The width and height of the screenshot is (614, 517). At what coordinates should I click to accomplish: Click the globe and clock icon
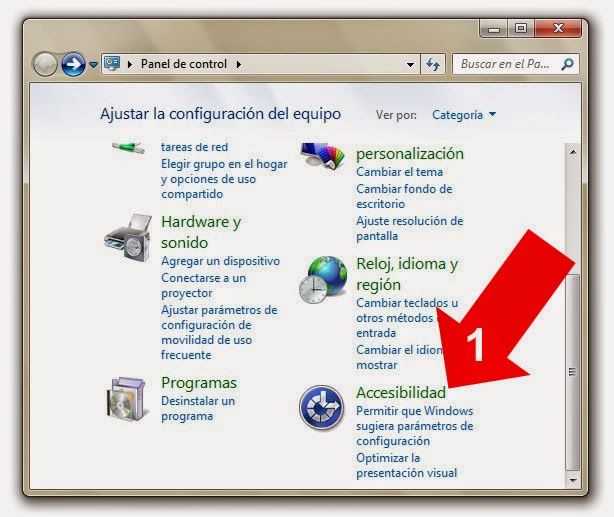click(x=323, y=280)
